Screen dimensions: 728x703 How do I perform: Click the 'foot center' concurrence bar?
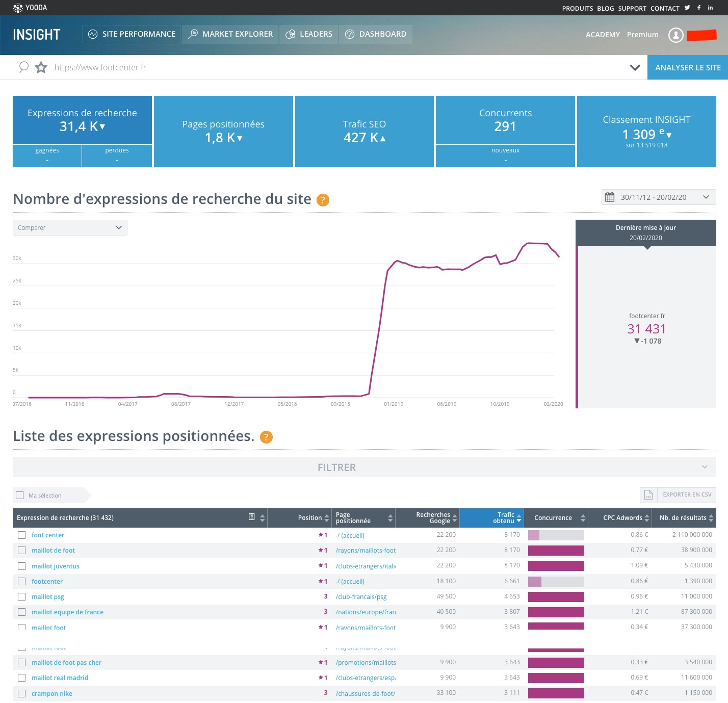click(x=556, y=535)
